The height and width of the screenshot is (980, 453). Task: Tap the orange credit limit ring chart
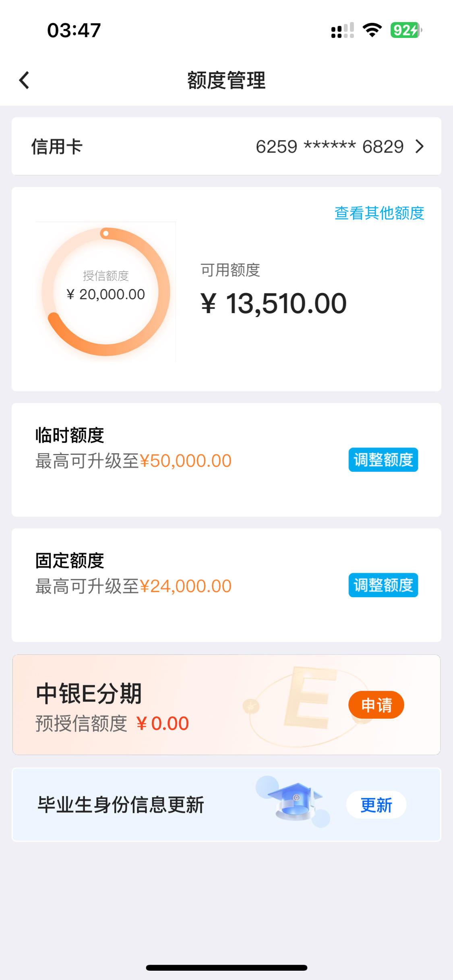pos(105,291)
